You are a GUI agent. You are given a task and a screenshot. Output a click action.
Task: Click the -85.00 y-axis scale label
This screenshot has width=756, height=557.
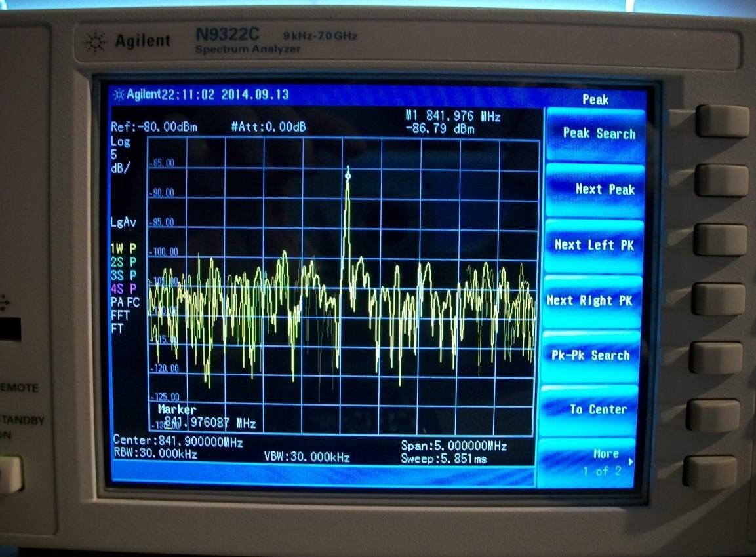[x=163, y=163]
